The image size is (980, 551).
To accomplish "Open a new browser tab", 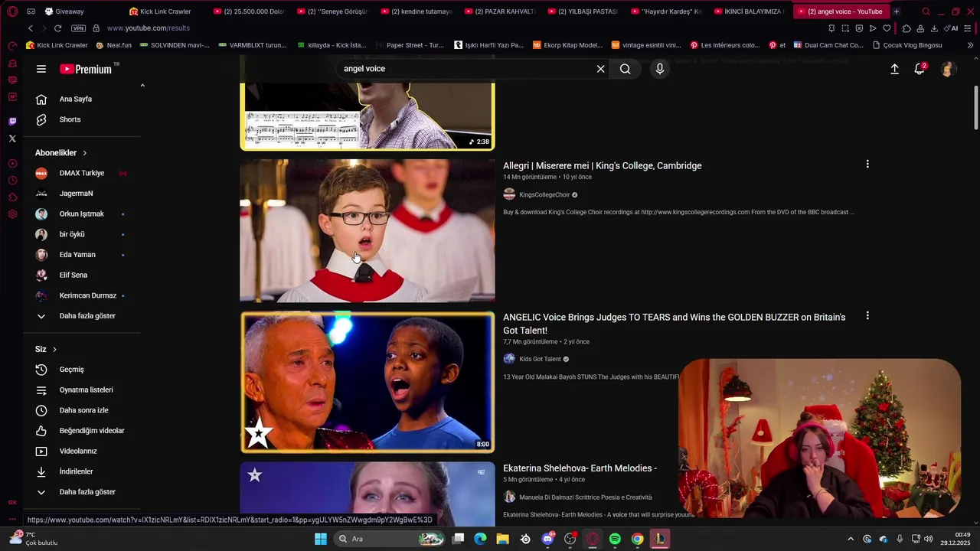I will pos(897,11).
